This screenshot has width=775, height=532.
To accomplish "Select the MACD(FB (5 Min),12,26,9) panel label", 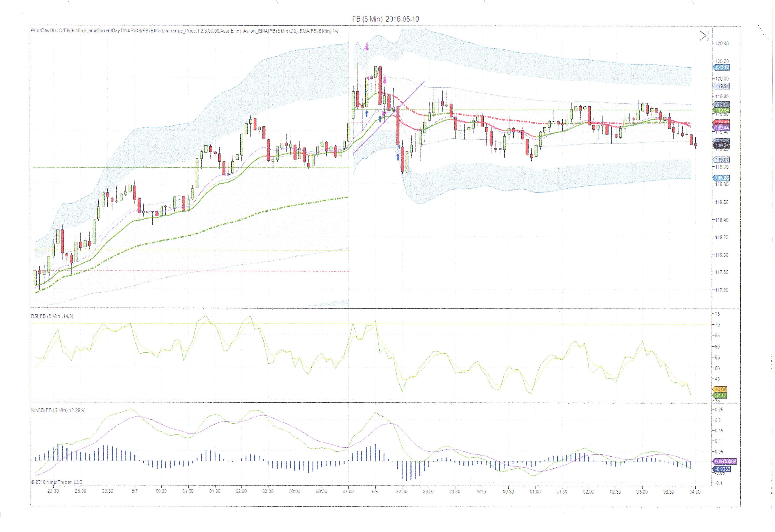I will point(58,410).
